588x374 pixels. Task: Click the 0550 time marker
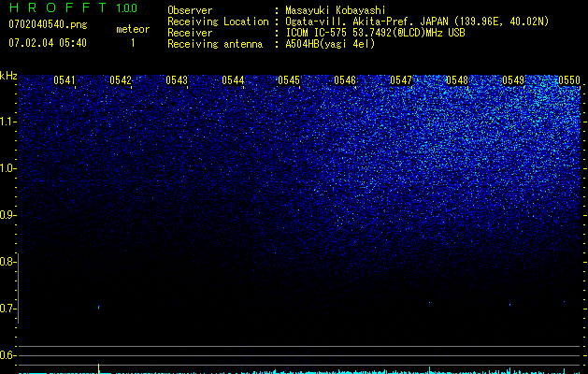click(569, 80)
